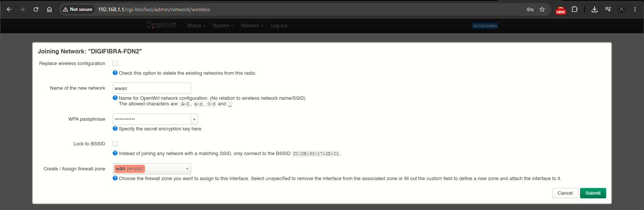Expand the System menu
The width and height of the screenshot is (644, 210).
point(223,26)
